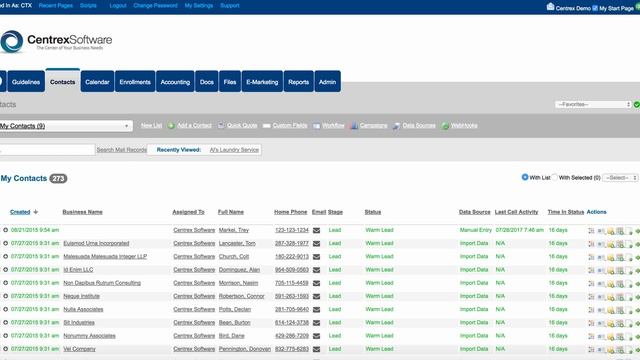The height and width of the screenshot is (360, 640).
Task: Open the Nonummy Associates business name
Action: click(89, 336)
